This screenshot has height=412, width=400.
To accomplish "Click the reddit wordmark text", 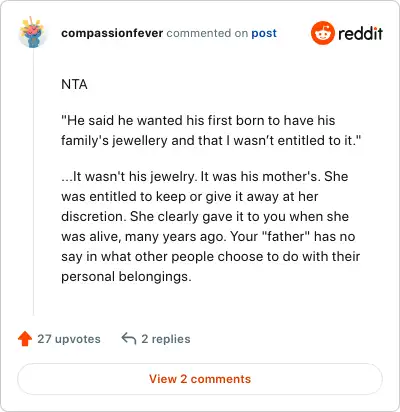I will coord(360,33).
